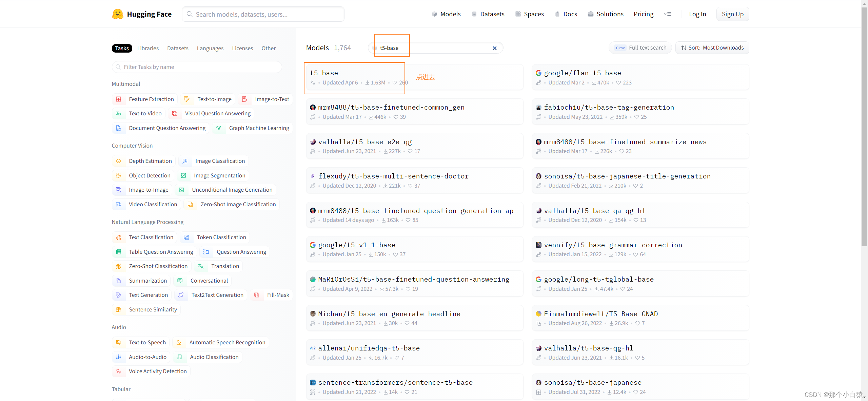Switch to the Libraries tab
The height and width of the screenshot is (401, 868).
[x=148, y=48]
